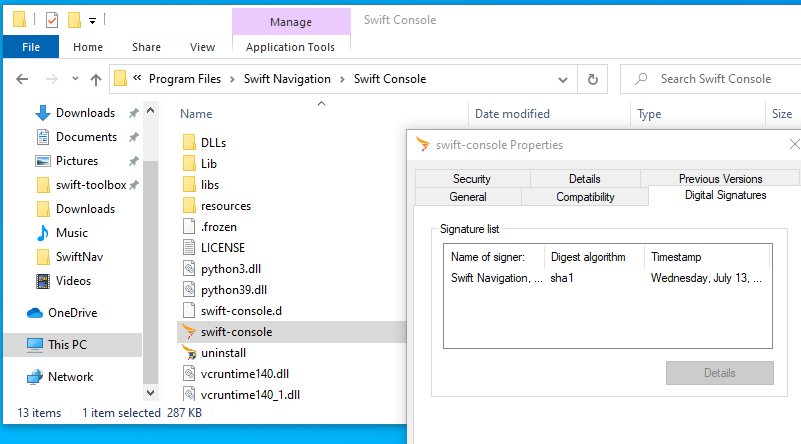Open SwiftNav folder in the navigation pane
The image size is (801, 444).
click(x=79, y=257)
